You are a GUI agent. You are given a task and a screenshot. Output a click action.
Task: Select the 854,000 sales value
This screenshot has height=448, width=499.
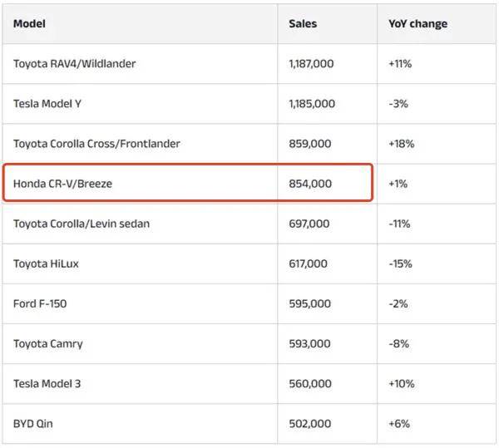310,184
